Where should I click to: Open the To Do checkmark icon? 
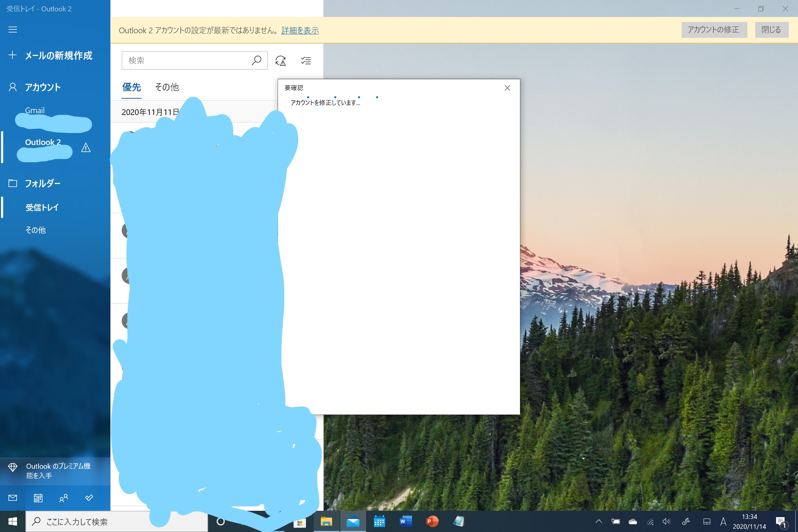point(89,498)
